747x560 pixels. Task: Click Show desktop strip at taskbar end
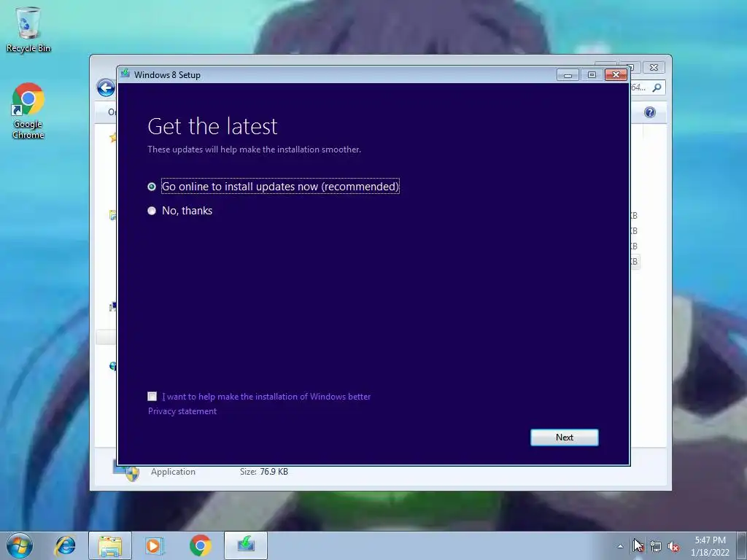(742, 545)
